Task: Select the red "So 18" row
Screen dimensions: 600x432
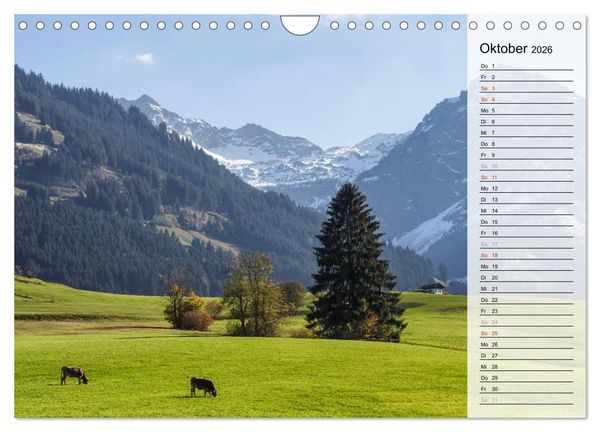Action: (x=526, y=255)
